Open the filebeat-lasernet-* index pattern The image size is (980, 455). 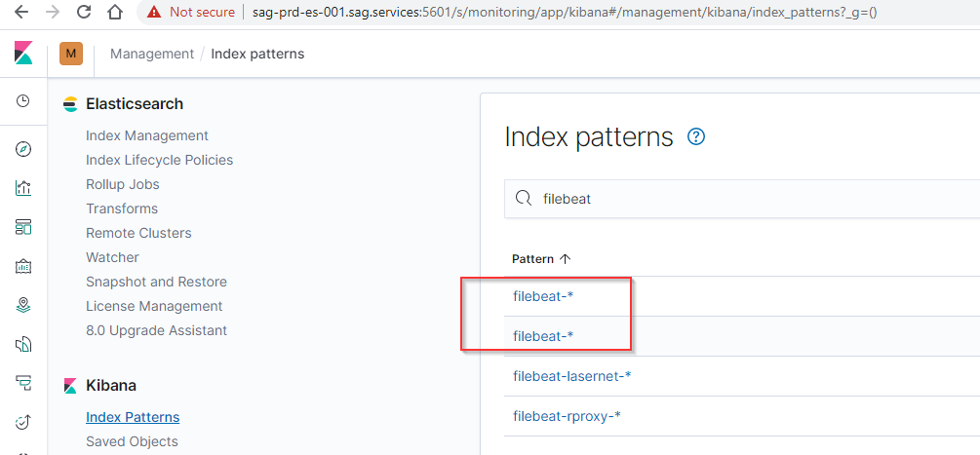(572, 376)
